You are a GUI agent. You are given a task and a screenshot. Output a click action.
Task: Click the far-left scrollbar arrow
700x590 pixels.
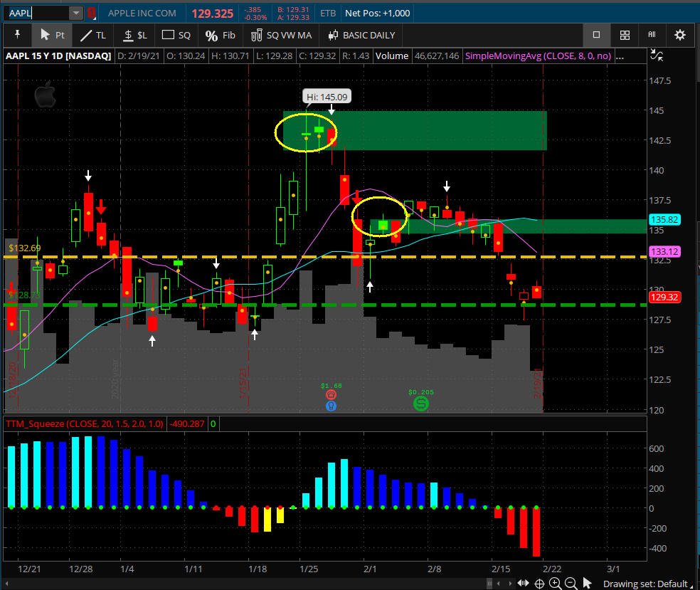[6, 584]
